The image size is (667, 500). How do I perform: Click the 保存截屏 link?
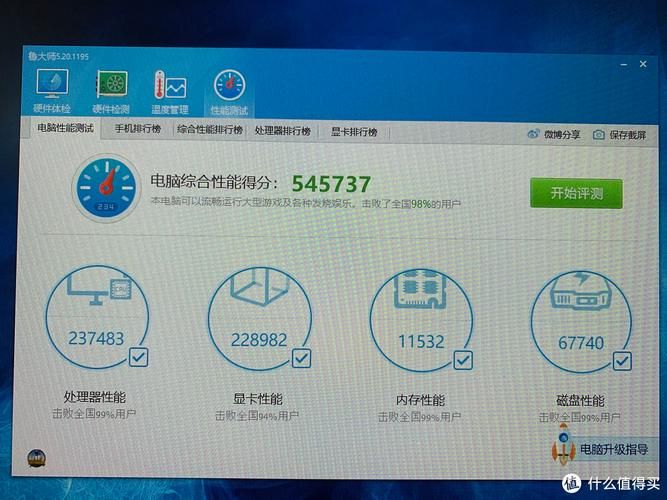coord(627,135)
